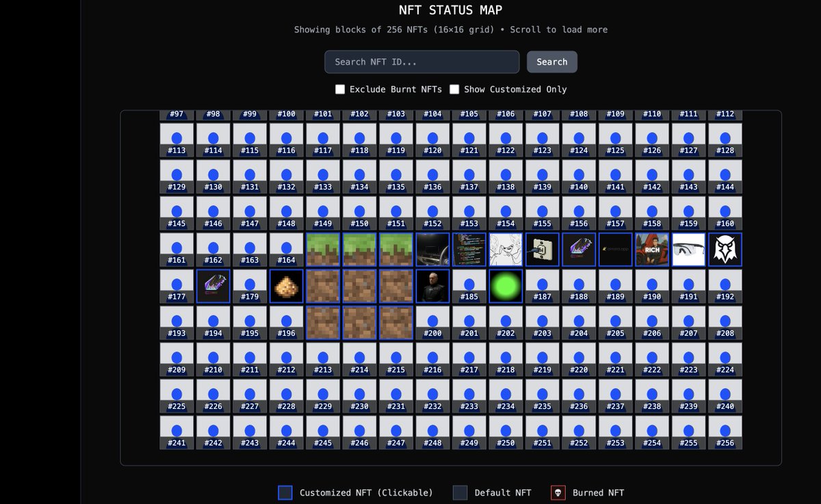Select default NFT #250
The height and width of the screenshot is (504, 821).
(506, 432)
